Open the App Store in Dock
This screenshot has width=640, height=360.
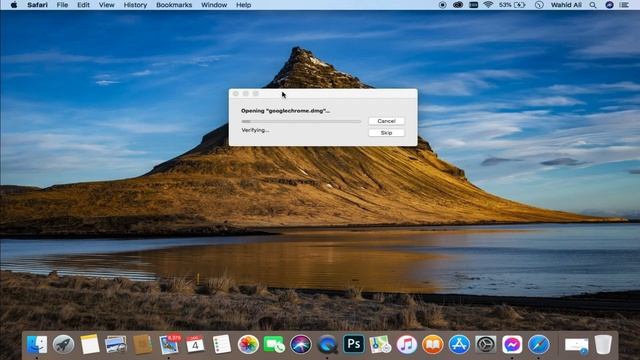tap(459, 344)
